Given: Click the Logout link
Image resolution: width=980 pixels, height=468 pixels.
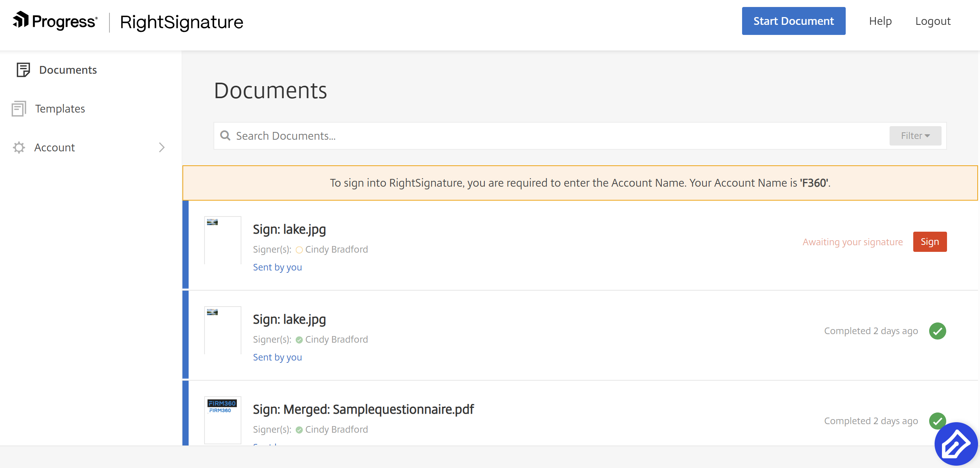Looking at the screenshot, I should click(933, 21).
